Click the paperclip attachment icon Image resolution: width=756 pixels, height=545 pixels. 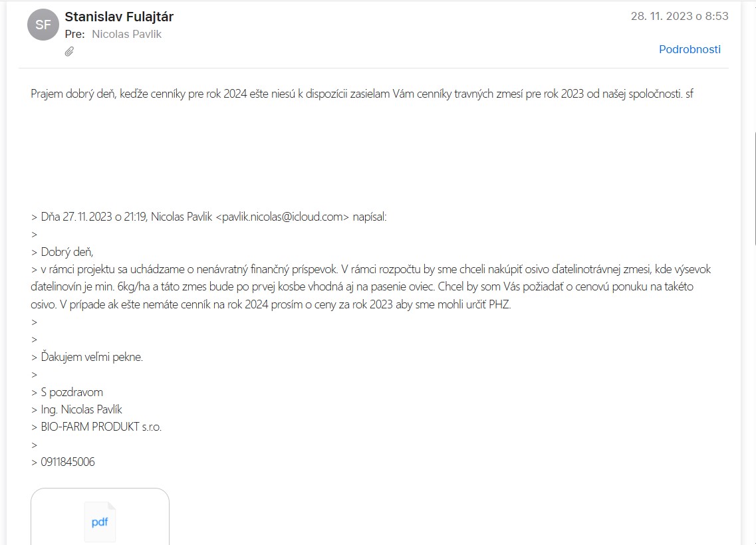(69, 51)
